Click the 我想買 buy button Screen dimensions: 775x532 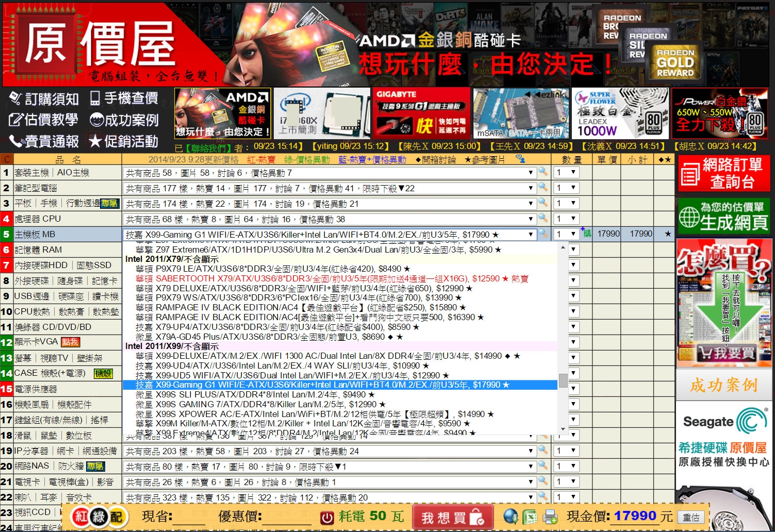[452, 518]
